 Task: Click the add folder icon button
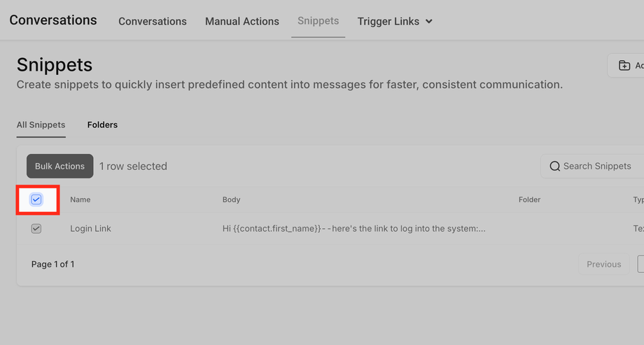(624, 66)
